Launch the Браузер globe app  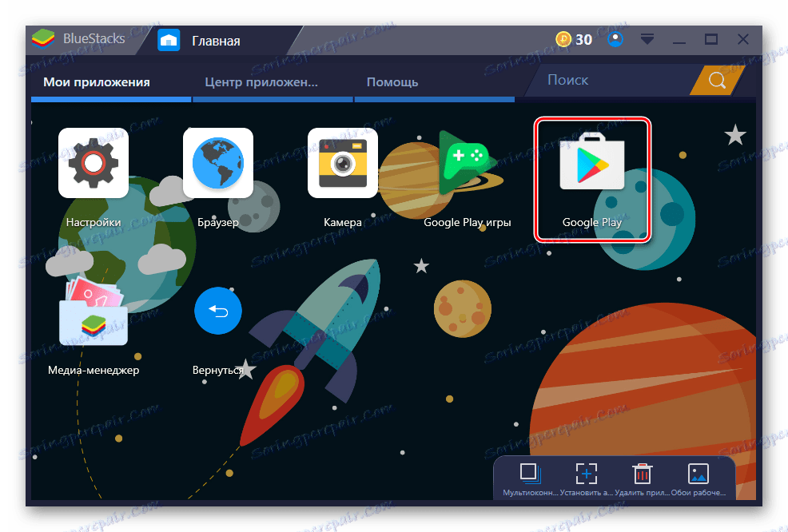tap(217, 163)
